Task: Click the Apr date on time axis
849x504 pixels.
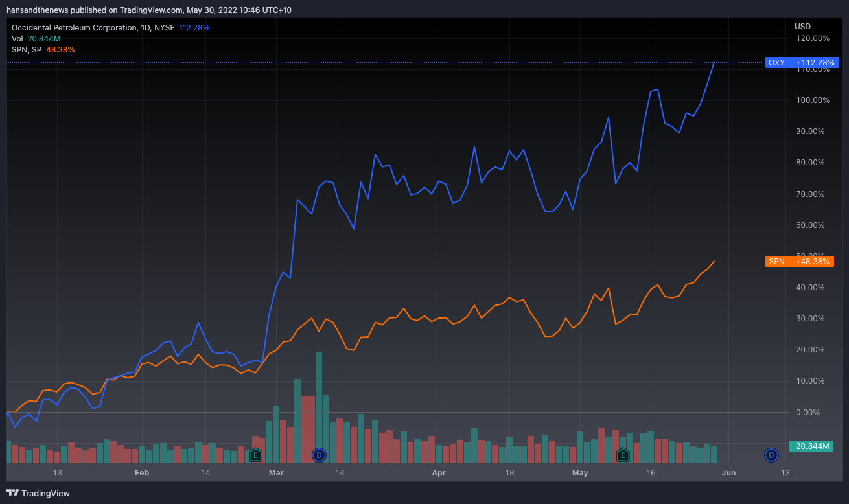Action: [439, 473]
